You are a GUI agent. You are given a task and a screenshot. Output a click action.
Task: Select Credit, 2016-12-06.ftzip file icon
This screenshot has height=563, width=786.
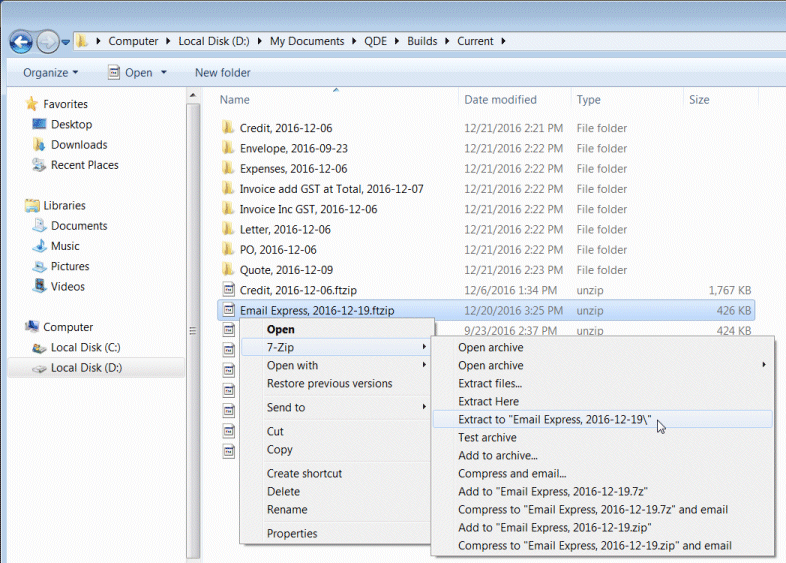[x=229, y=289]
